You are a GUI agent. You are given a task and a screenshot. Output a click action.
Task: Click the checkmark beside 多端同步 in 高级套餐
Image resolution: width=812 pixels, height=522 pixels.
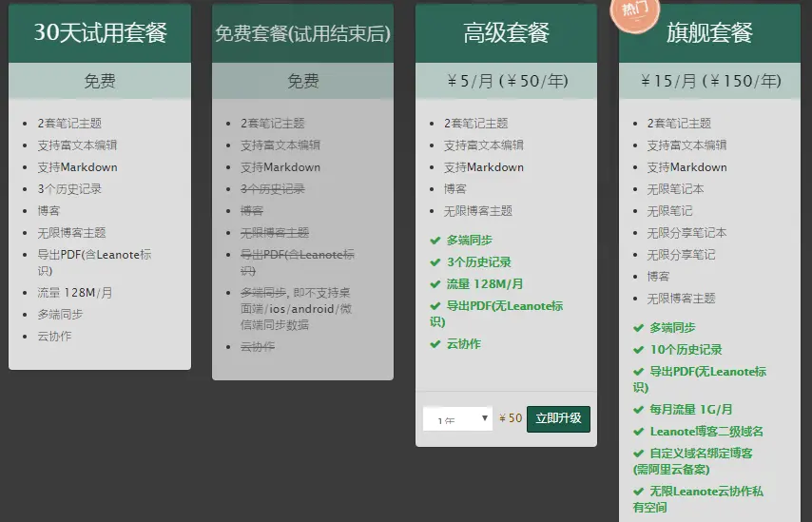click(435, 241)
